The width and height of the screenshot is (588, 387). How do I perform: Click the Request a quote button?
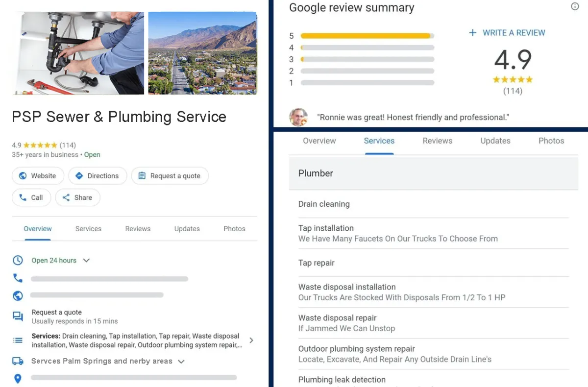pyautogui.click(x=170, y=176)
